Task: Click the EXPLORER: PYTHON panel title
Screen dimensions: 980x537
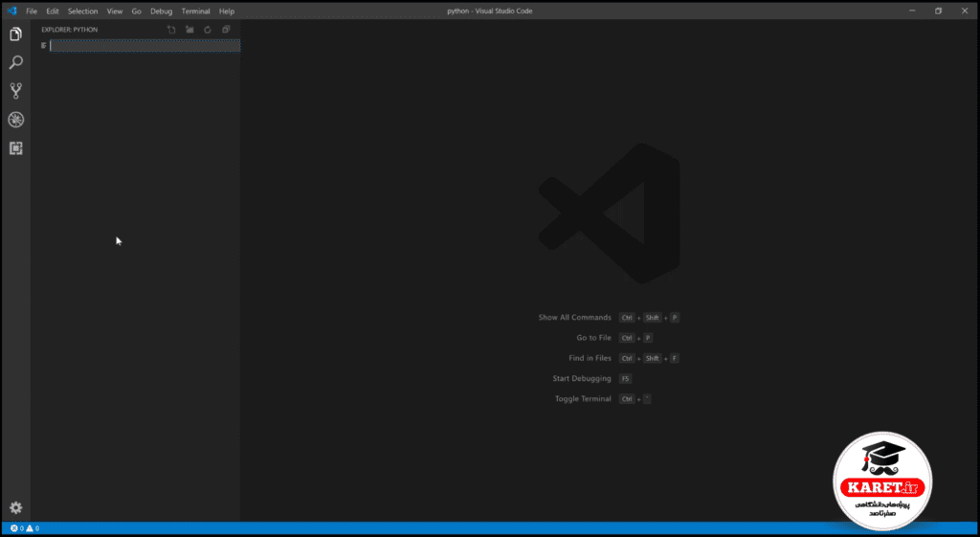Action: 69,30
